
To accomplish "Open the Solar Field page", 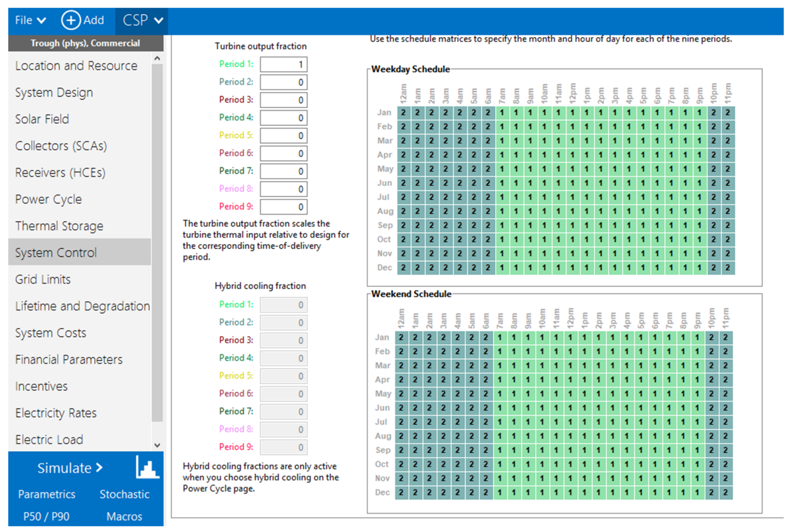I will [x=42, y=119].
